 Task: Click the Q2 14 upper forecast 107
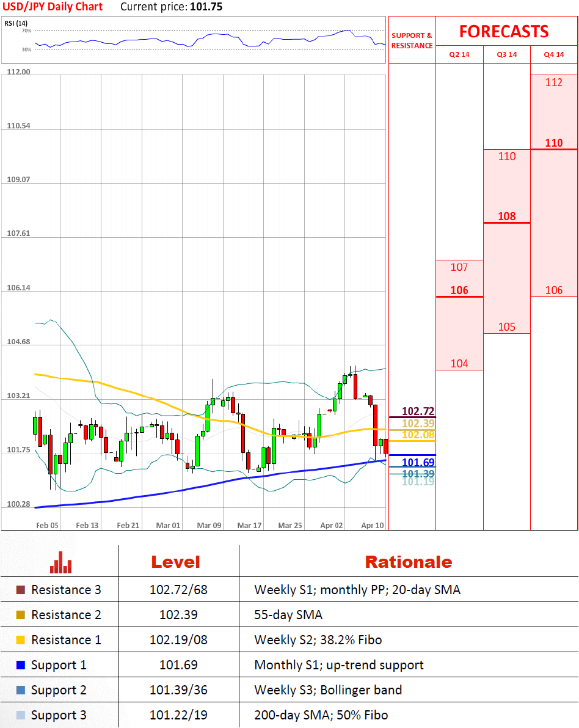pos(459,267)
